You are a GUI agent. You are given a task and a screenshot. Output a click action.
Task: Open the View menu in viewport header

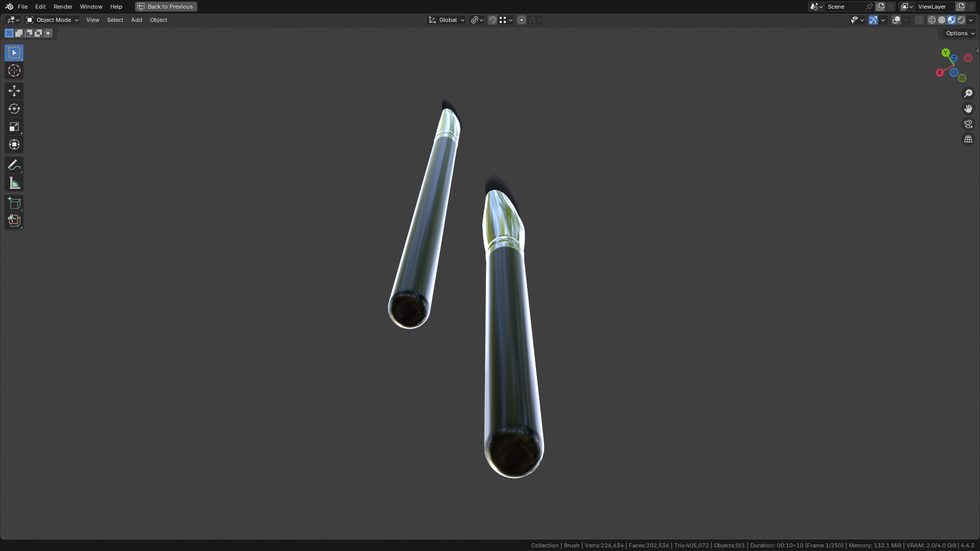(92, 20)
